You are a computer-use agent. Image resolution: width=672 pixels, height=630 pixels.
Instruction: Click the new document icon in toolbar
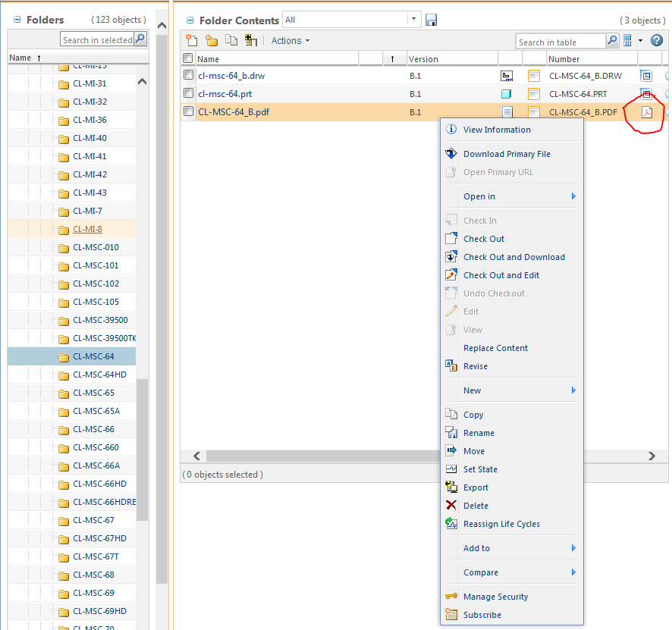[191, 40]
